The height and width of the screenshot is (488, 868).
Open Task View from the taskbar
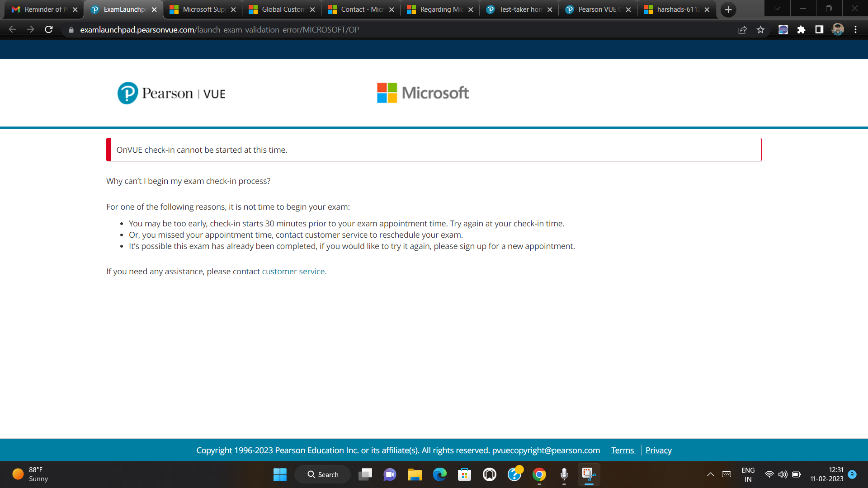coord(365,474)
